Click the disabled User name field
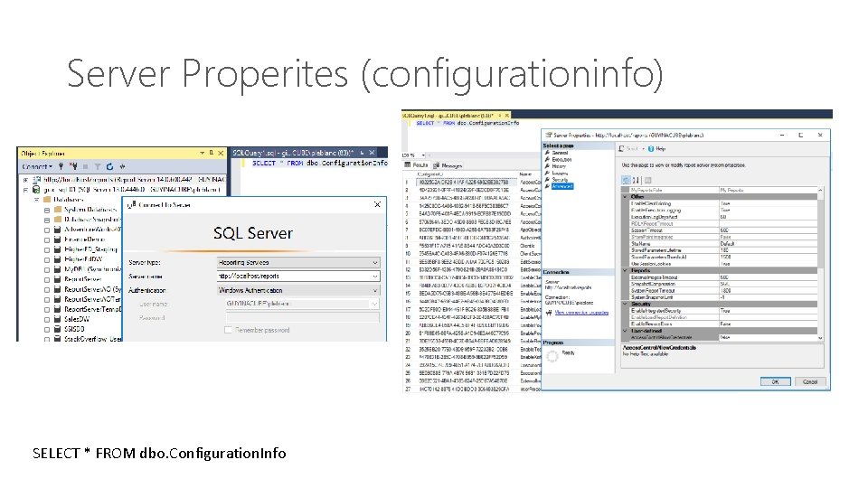The height and width of the screenshot is (488, 868). [302, 304]
